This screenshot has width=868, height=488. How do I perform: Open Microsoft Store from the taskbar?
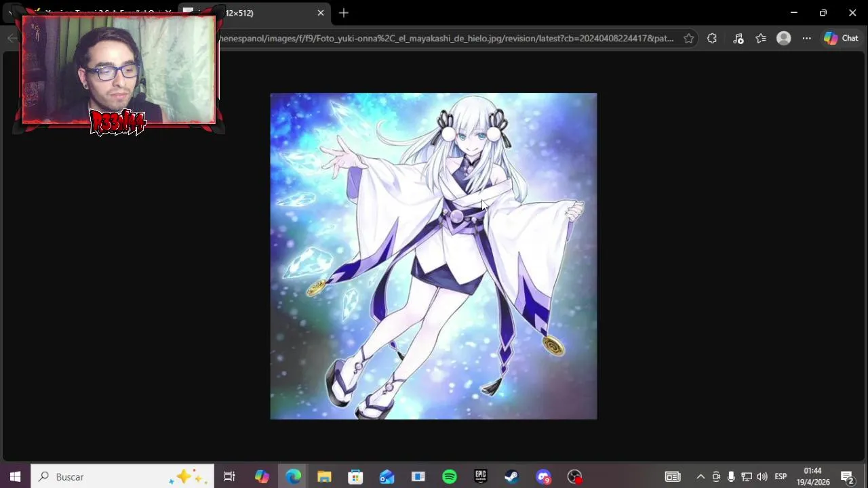(355, 476)
